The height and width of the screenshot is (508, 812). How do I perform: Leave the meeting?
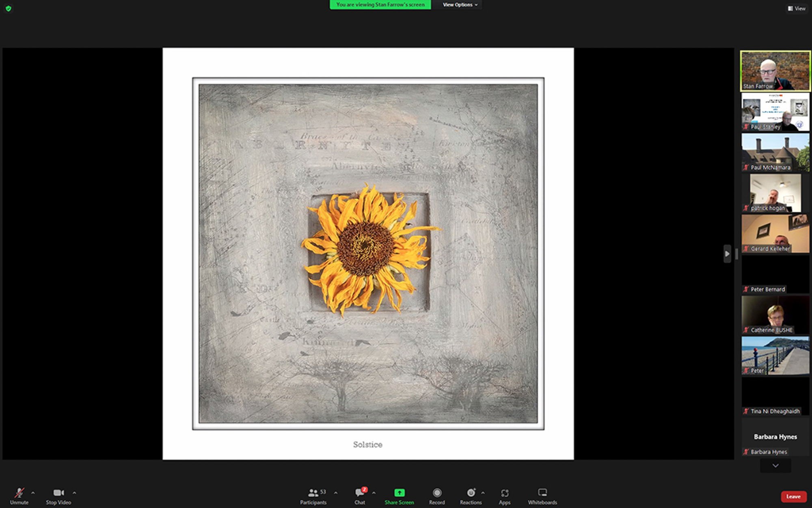pyautogui.click(x=793, y=496)
